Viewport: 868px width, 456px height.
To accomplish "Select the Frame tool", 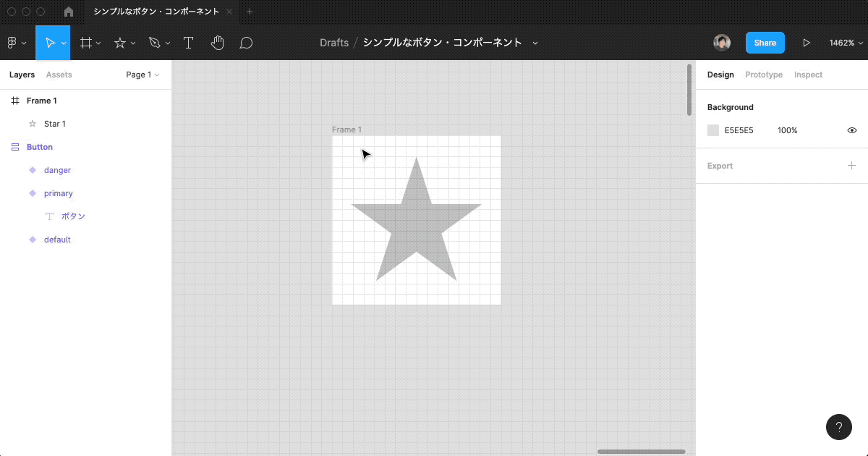I will tap(85, 43).
